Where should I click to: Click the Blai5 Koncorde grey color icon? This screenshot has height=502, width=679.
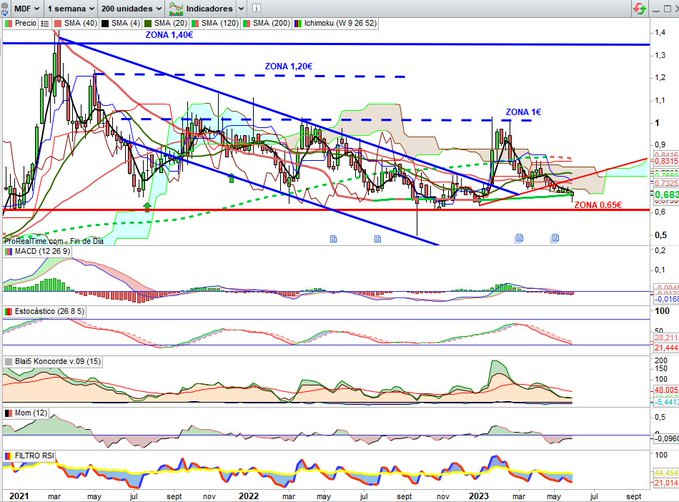(8, 362)
